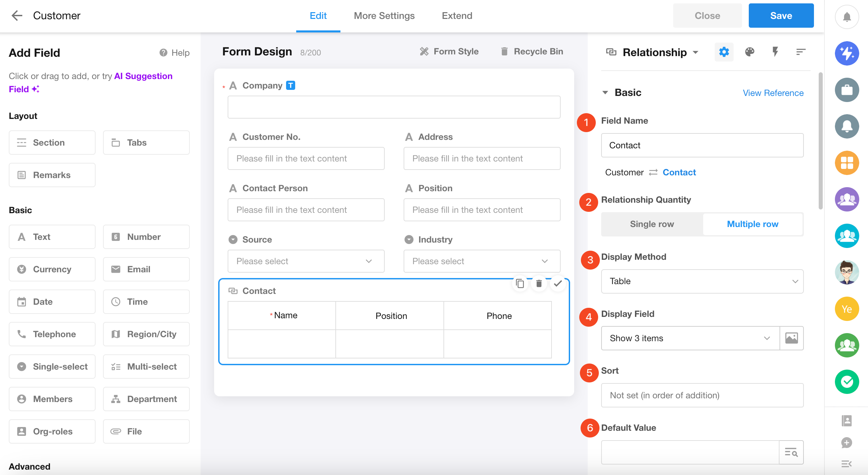
Task: Switch to the More Settings tab
Action: pyautogui.click(x=384, y=16)
